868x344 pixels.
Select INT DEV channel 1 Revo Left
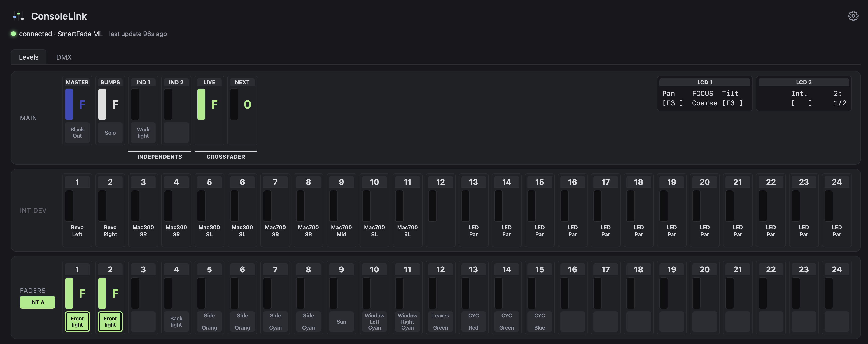coord(77,210)
